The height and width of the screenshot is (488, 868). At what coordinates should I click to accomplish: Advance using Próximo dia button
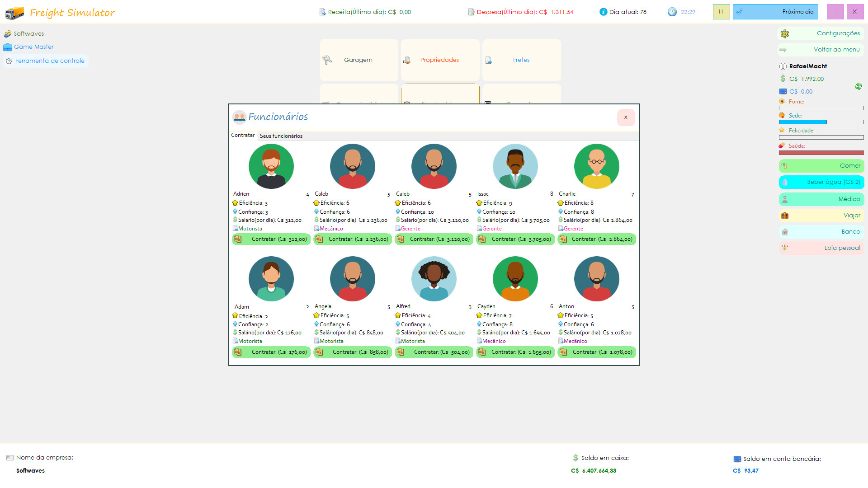point(775,12)
